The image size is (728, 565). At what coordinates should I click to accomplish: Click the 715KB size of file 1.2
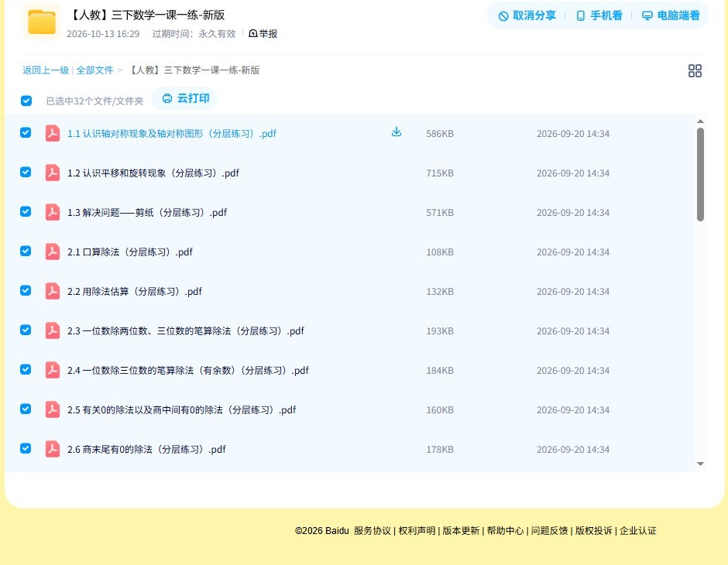coord(440,173)
